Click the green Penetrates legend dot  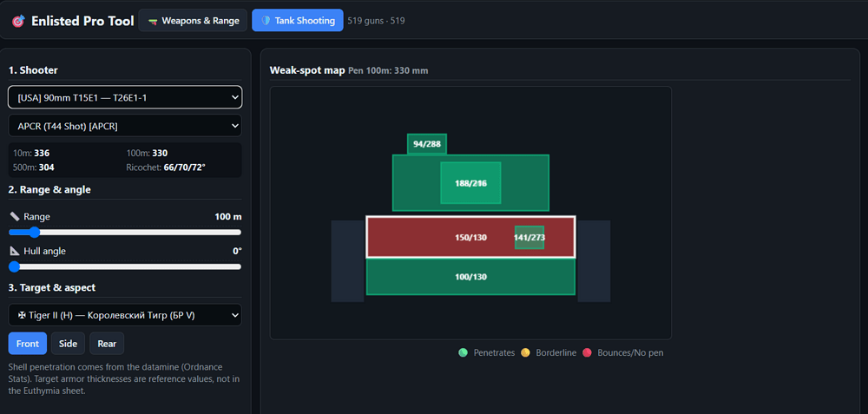pos(463,352)
